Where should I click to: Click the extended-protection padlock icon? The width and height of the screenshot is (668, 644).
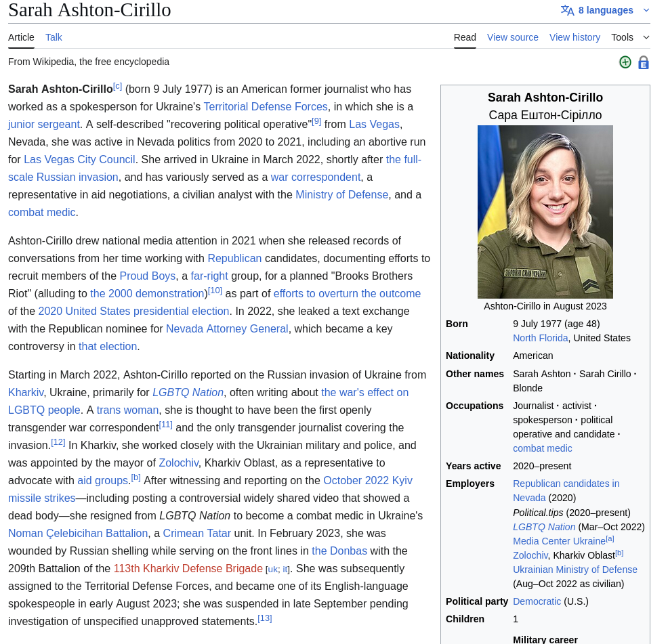(x=643, y=62)
